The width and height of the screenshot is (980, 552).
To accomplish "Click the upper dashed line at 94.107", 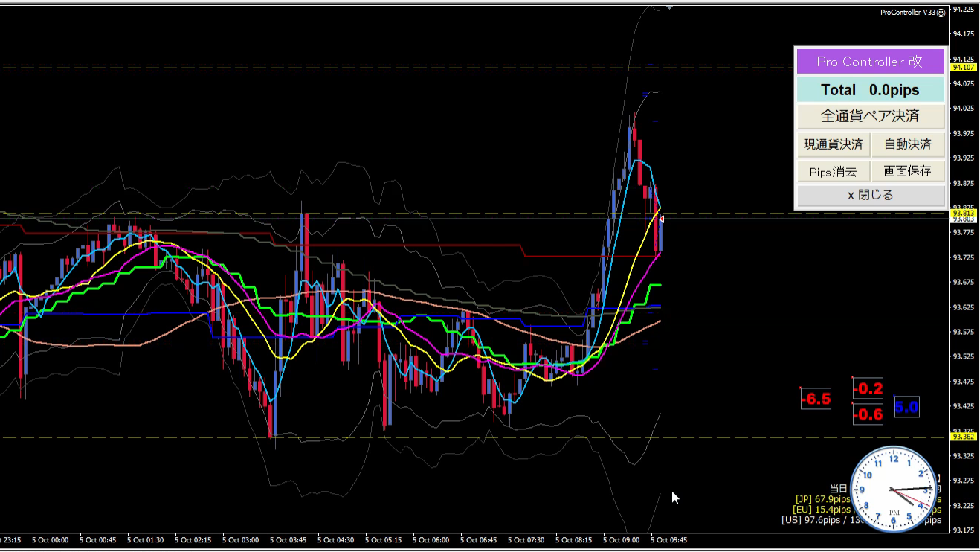I will [398, 68].
